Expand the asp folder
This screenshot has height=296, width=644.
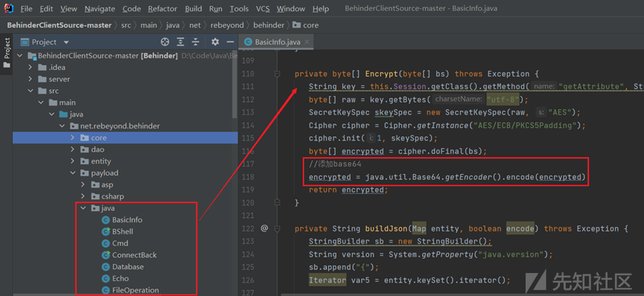tap(83, 184)
